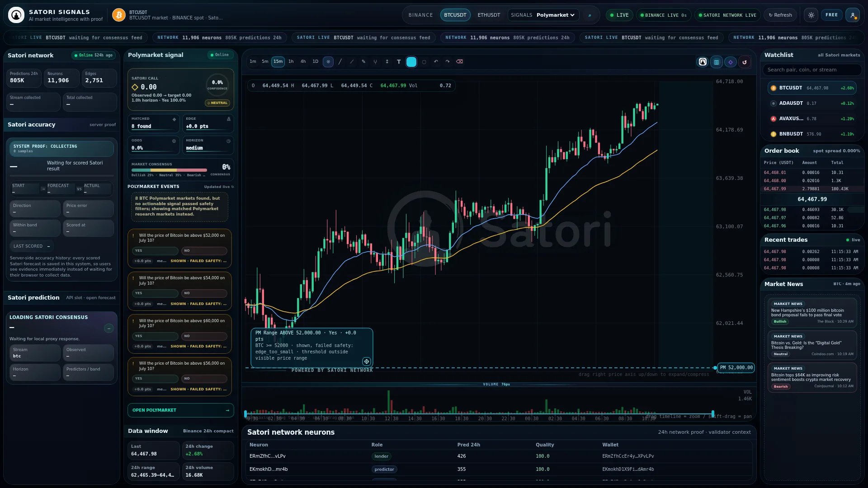Clear drawings with the pink delete icon
The image size is (868, 488).
(x=459, y=62)
